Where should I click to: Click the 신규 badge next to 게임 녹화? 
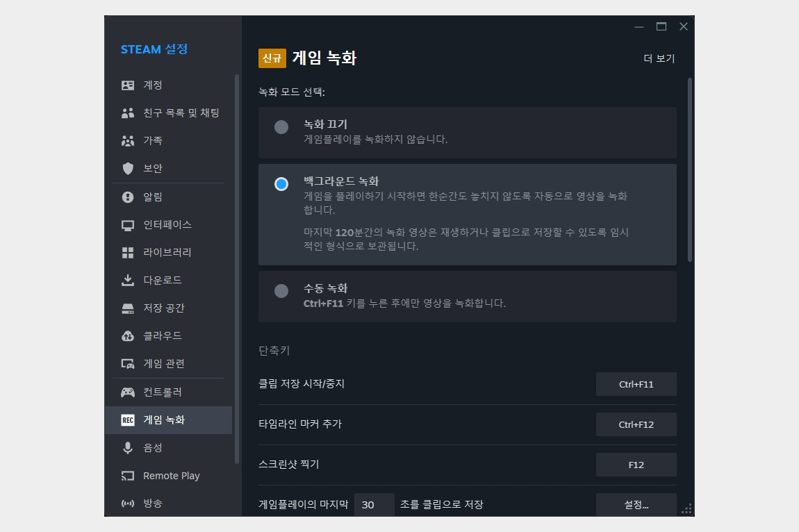[x=272, y=58]
